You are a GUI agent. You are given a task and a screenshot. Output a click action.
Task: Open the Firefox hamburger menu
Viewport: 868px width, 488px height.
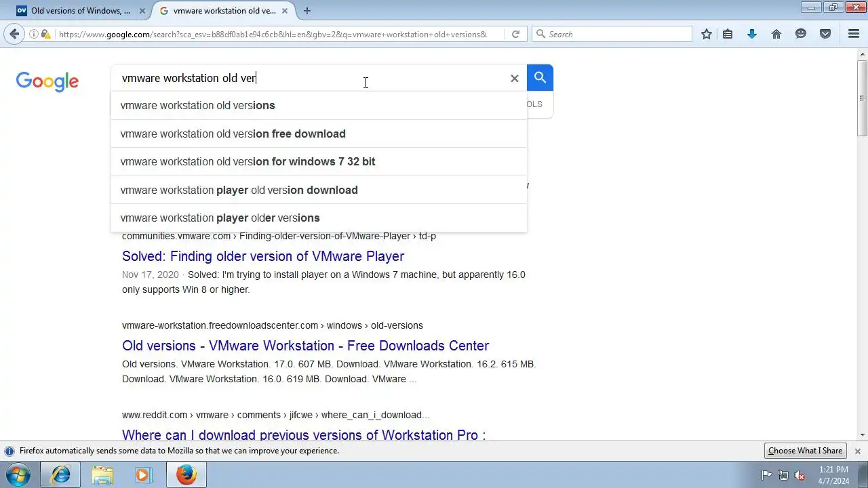(854, 34)
